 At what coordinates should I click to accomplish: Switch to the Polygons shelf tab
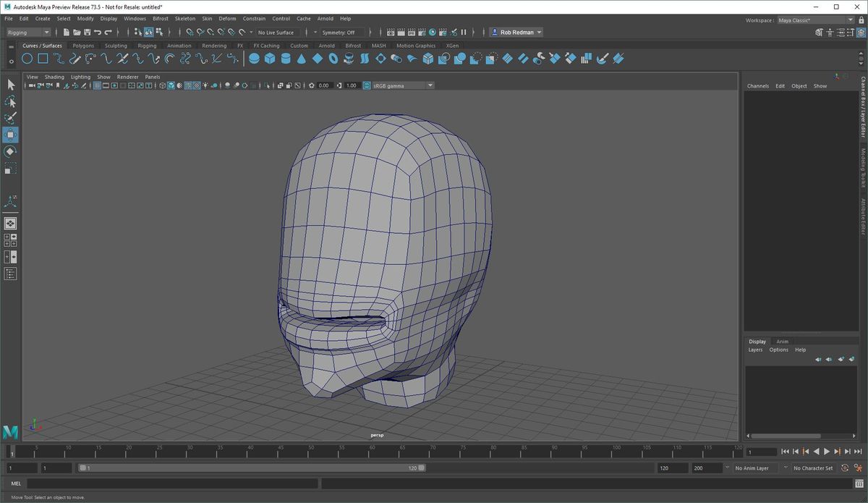coord(83,45)
